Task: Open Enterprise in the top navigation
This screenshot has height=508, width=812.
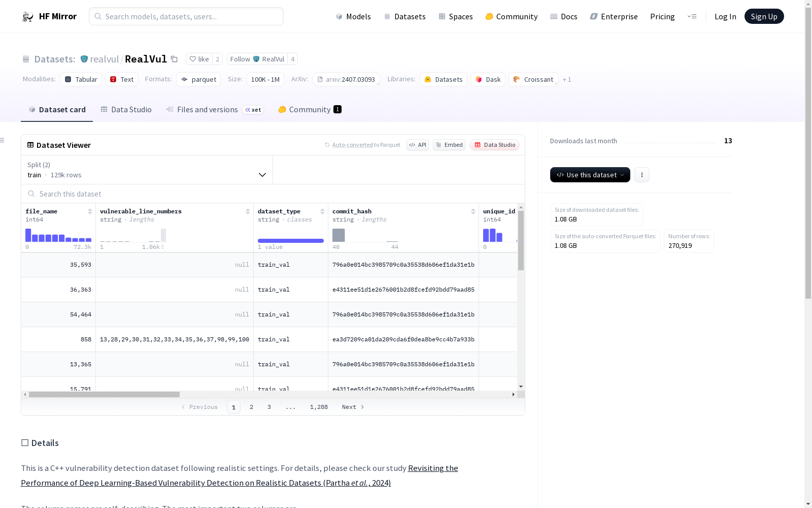Action: [x=614, y=17]
